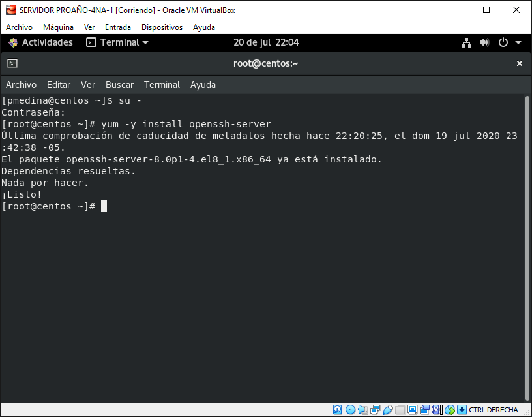The height and width of the screenshot is (417, 532).
Task: Open the Buscar menu in the terminal
Action: click(119, 84)
